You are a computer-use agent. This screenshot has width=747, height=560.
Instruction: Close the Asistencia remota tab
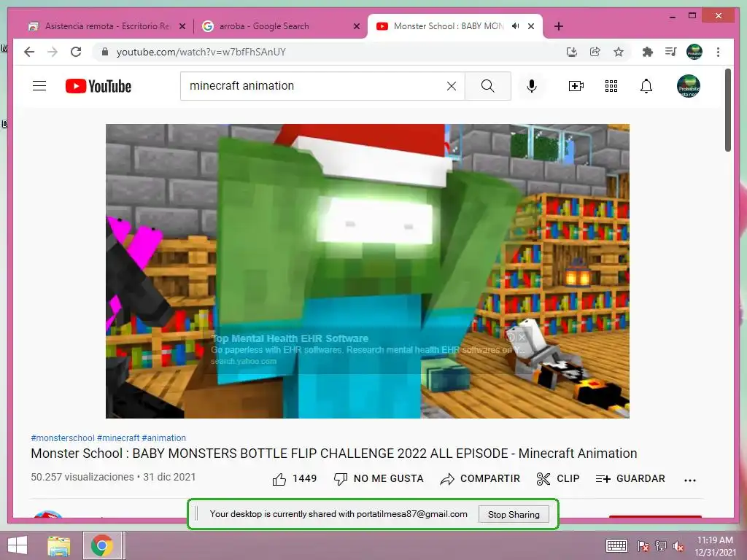pos(182,26)
